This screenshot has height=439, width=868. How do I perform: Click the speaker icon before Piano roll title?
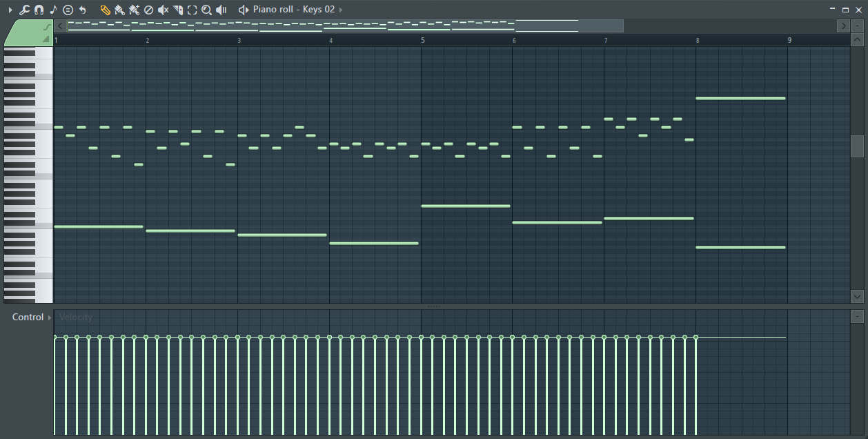tap(243, 10)
